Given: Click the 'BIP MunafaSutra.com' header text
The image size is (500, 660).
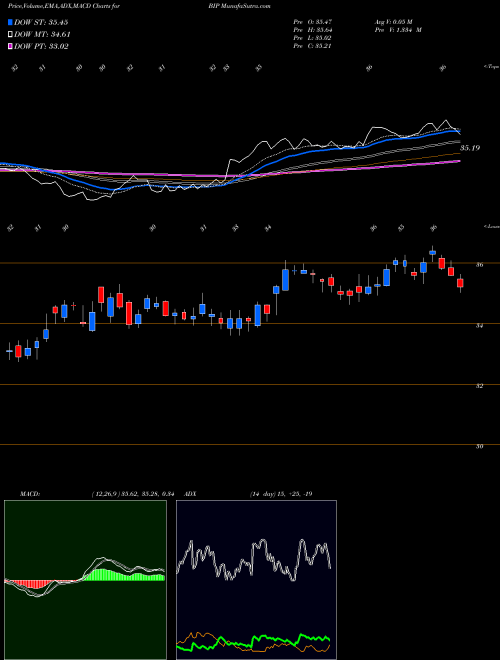Looking at the screenshot, I should click(x=239, y=6).
